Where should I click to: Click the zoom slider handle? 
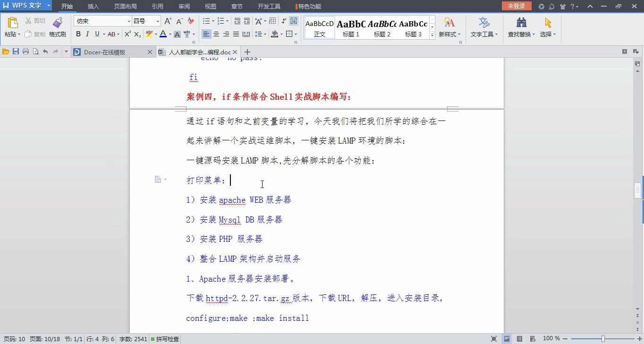pos(603,339)
